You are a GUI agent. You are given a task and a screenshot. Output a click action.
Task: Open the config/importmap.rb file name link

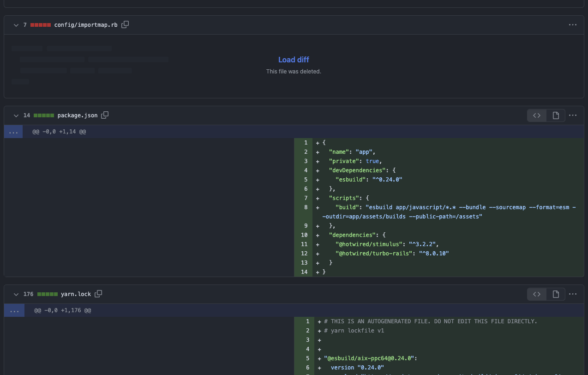coord(85,25)
